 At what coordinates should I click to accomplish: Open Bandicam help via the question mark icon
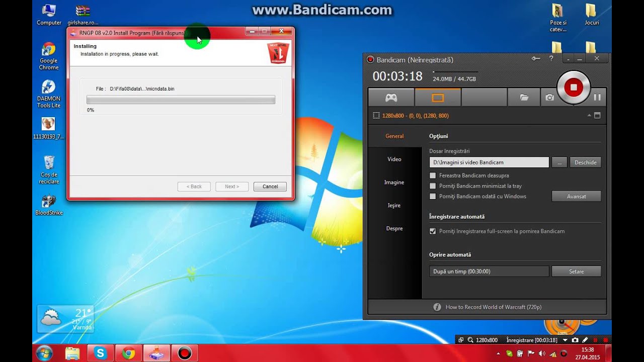pos(551,58)
